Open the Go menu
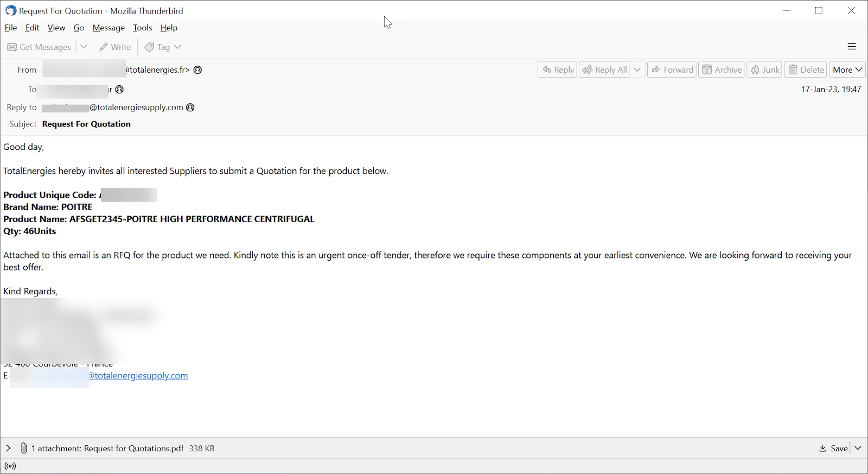Viewport: 868px width, 474px height. pyautogui.click(x=79, y=28)
